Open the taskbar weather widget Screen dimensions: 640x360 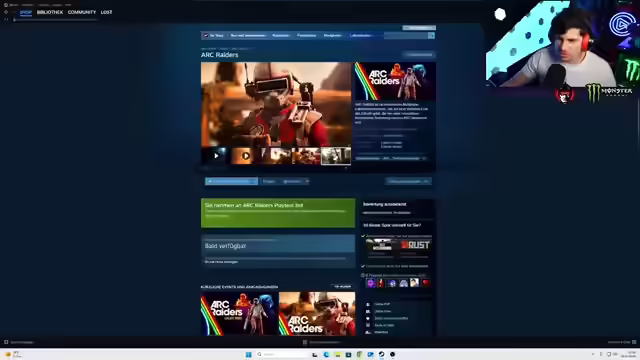pos(14,354)
